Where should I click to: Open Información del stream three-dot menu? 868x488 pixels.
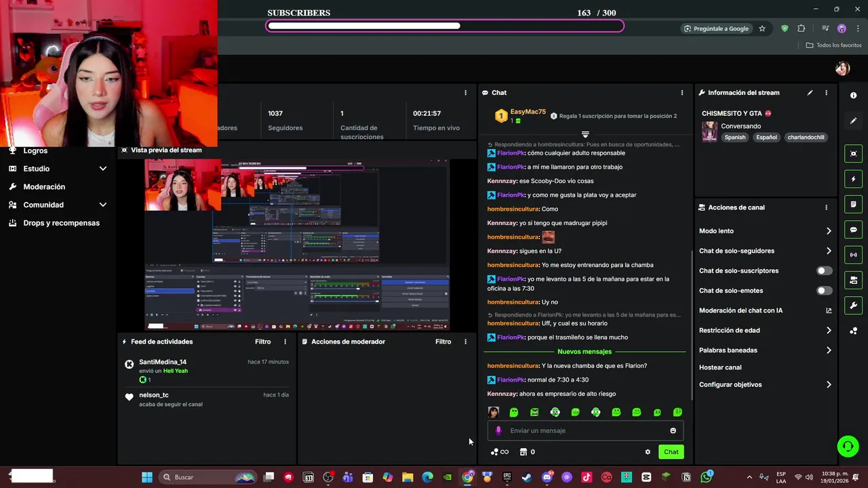point(826,93)
